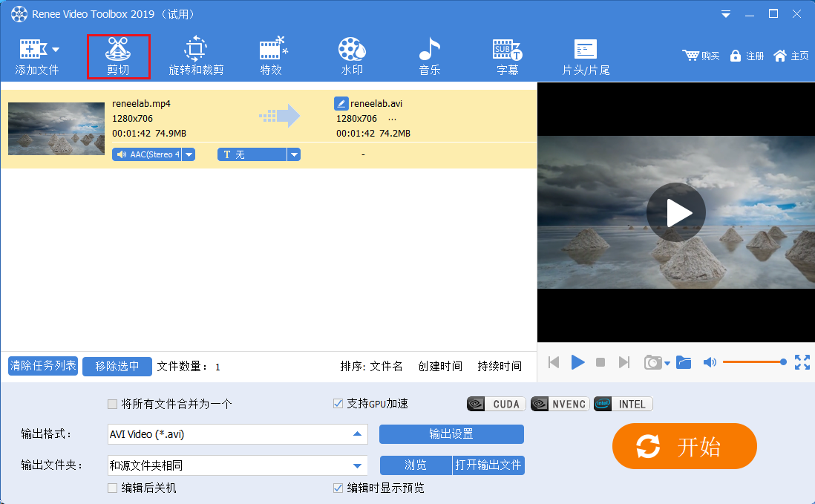Click the 移除选中 button
Viewport: 815px width, 504px height.
(x=117, y=367)
